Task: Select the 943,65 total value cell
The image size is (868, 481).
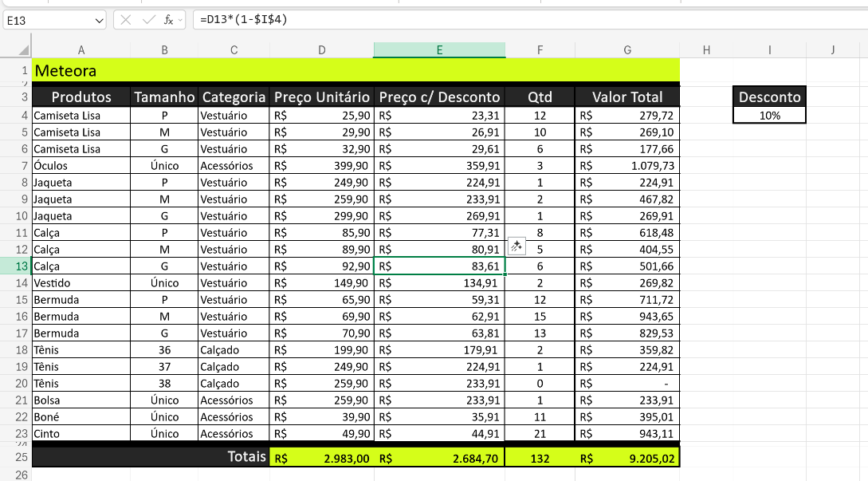Action: [x=627, y=317]
